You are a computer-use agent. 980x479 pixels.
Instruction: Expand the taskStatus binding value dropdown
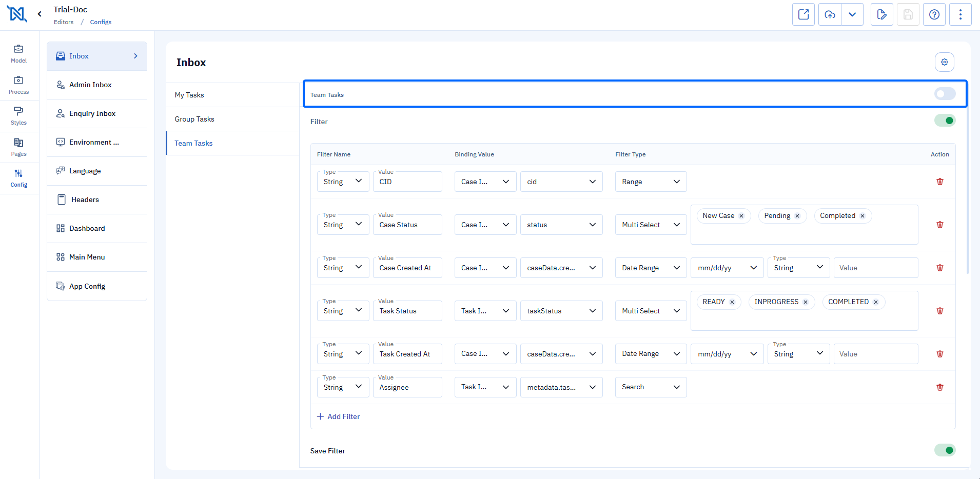[561, 311]
